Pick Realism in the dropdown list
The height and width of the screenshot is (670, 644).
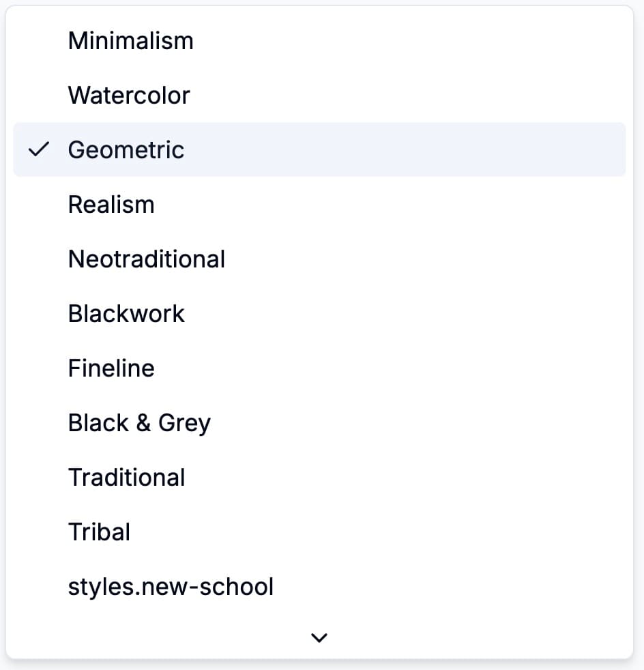point(111,205)
